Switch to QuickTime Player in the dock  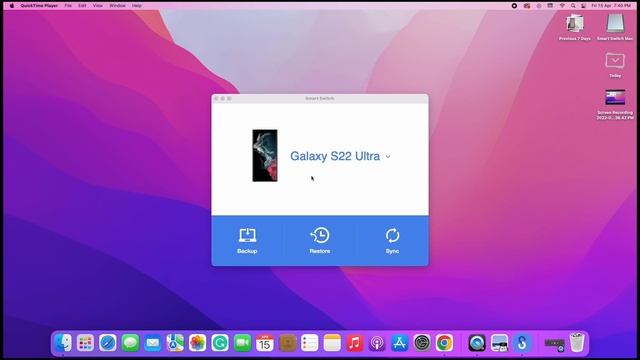477,343
